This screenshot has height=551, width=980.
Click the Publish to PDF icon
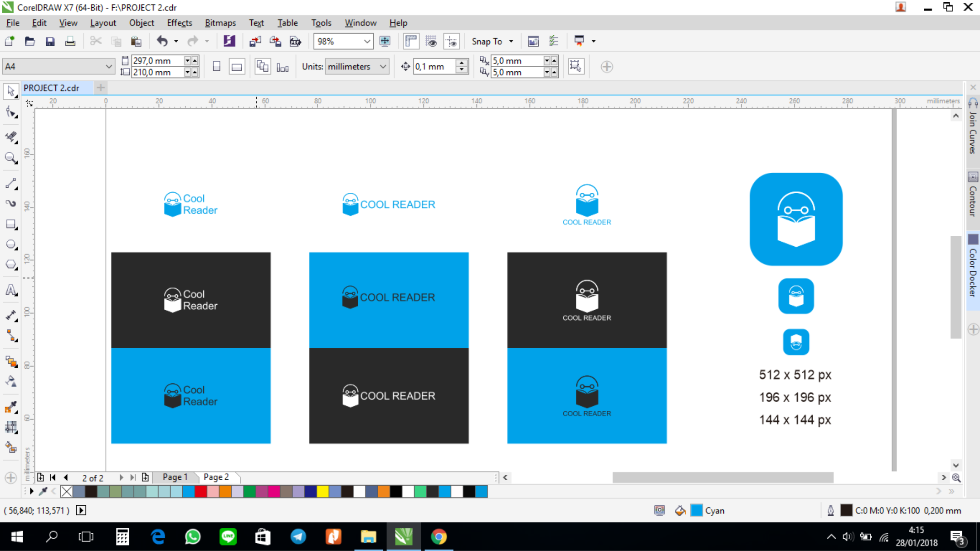[x=295, y=41]
